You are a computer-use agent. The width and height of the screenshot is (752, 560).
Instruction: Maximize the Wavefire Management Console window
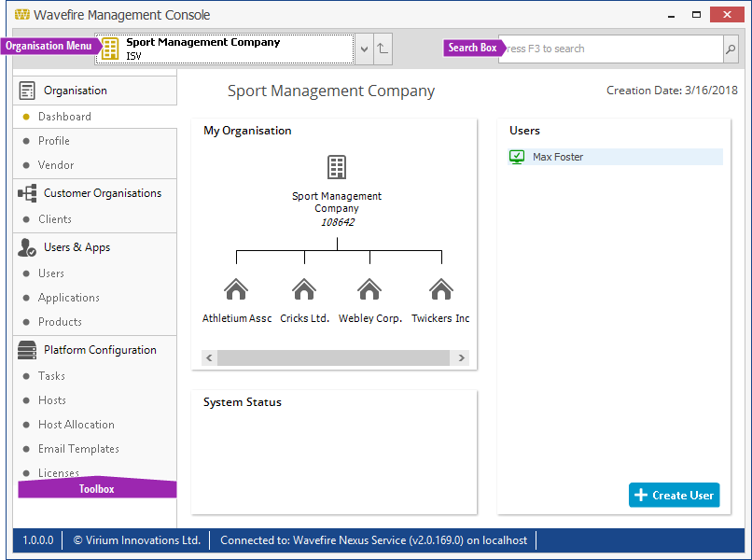tap(696, 15)
